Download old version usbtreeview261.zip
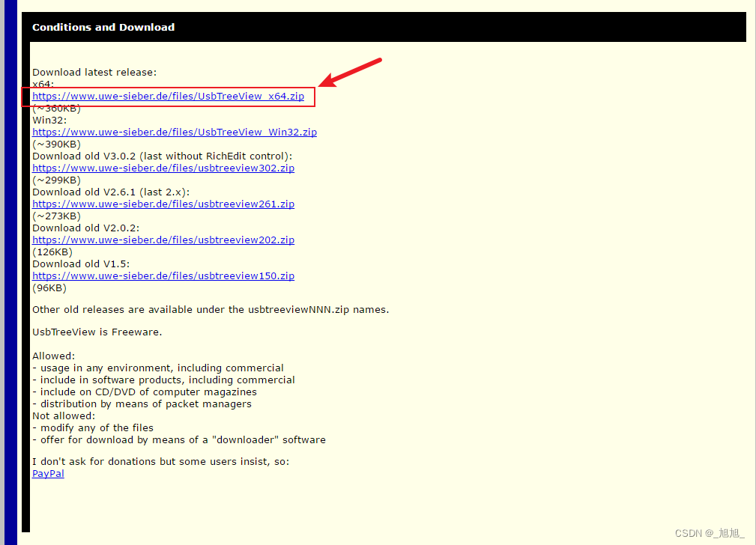The width and height of the screenshot is (756, 545). [163, 204]
